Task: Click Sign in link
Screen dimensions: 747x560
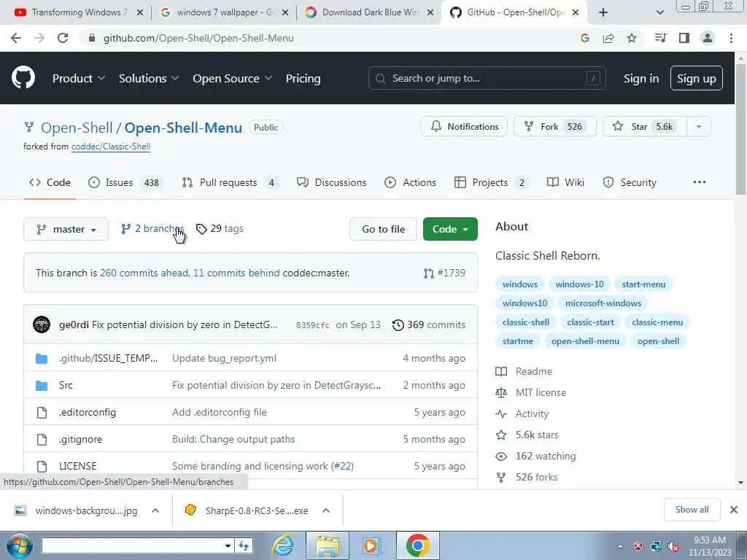Action: coord(641,79)
